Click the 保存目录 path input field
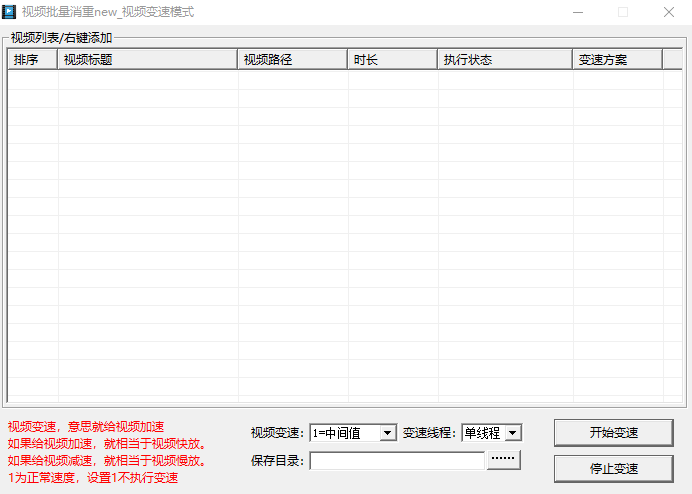The width and height of the screenshot is (692, 494). (x=397, y=461)
